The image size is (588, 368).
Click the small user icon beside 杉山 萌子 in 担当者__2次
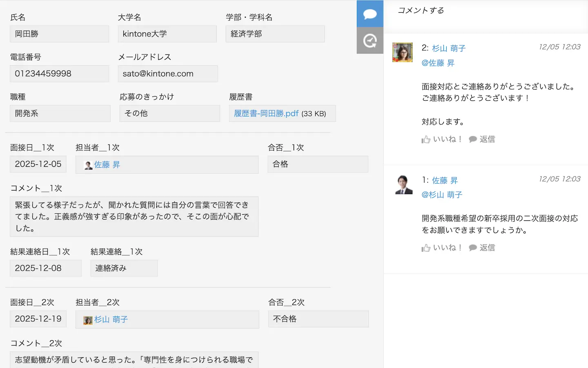coord(88,320)
